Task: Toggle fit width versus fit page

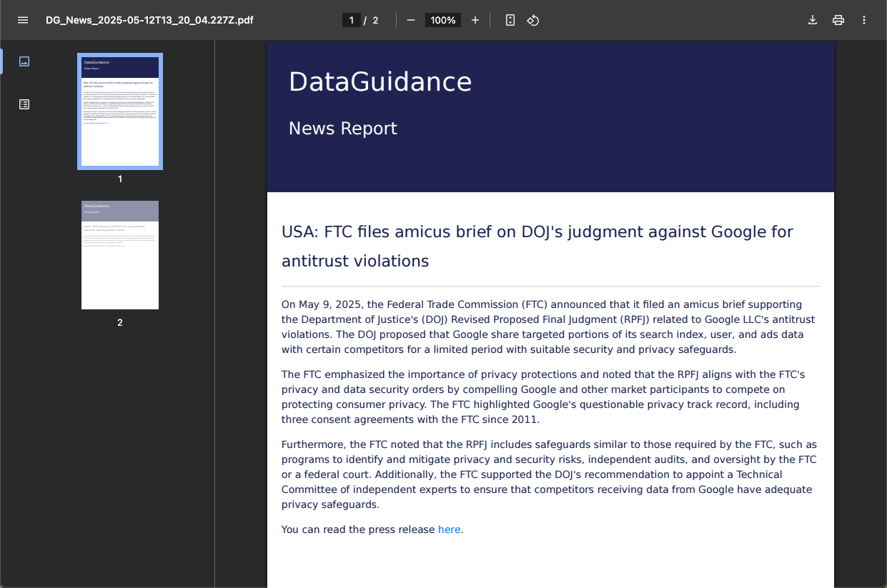Action: pos(510,20)
